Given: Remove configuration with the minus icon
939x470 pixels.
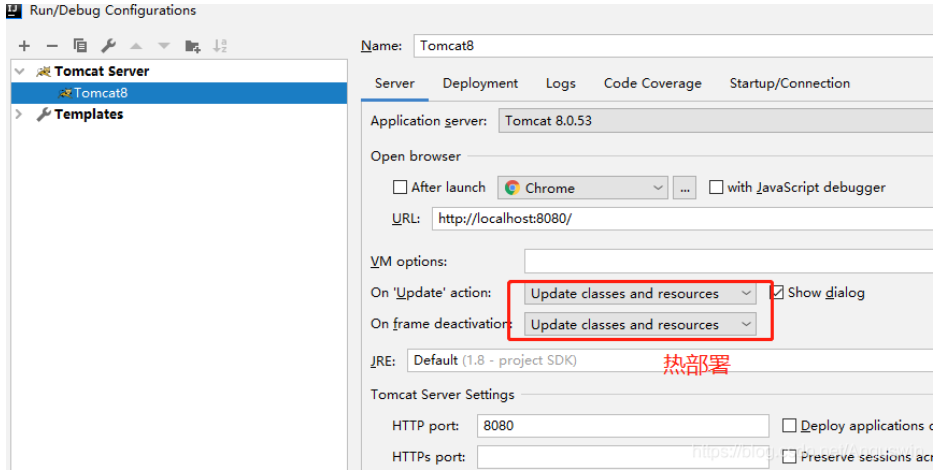Looking at the screenshot, I should tap(52, 46).
